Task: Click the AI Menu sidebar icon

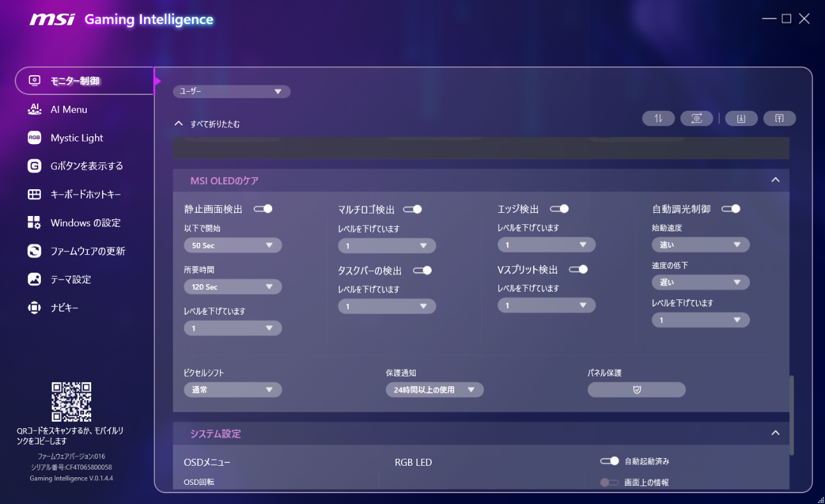Action: coord(34,110)
